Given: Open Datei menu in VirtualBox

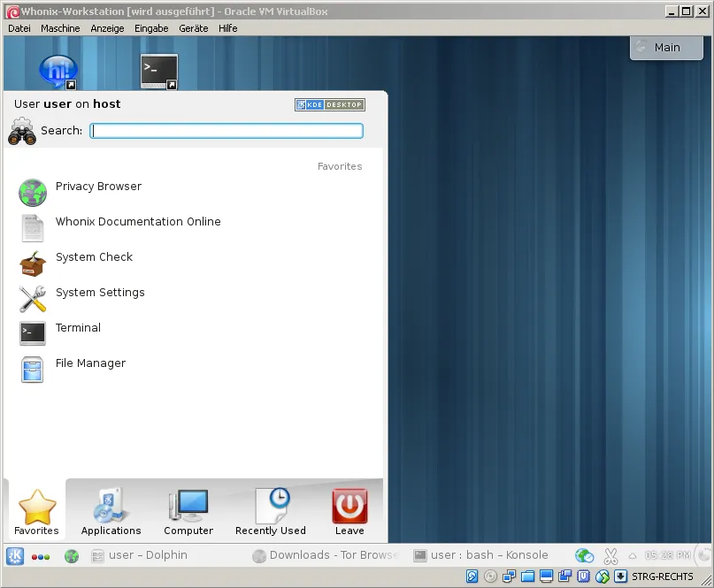Looking at the screenshot, I should (x=19, y=28).
